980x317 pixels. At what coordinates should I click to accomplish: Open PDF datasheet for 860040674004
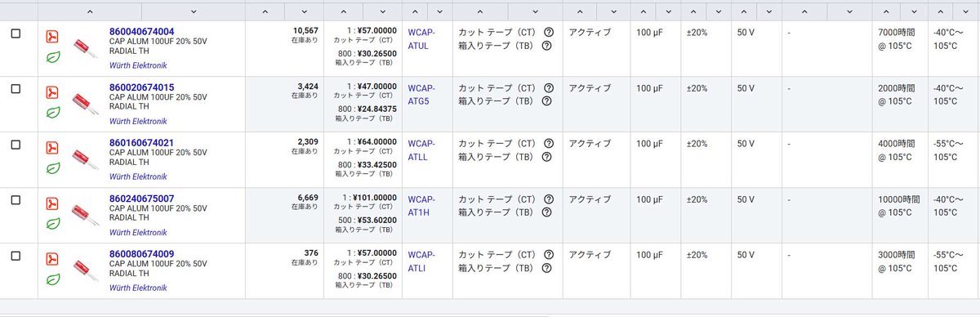click(x=52, y=37)
